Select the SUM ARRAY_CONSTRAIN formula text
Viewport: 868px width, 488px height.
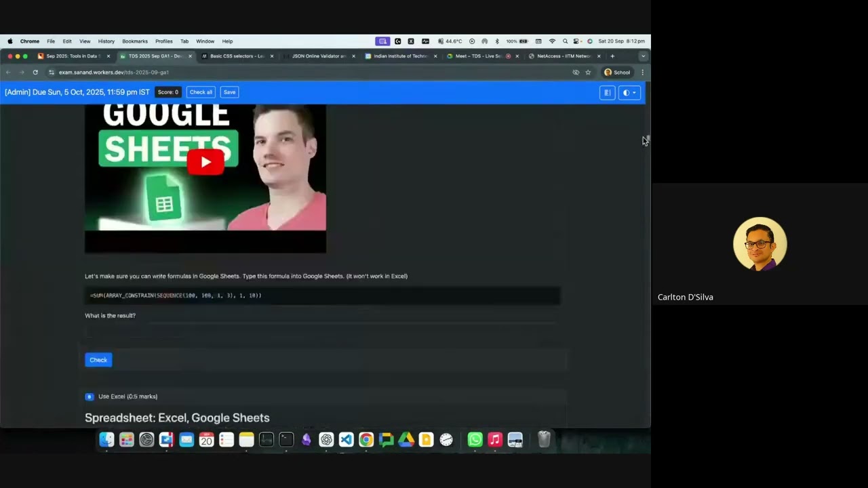(x=176, y=296)
